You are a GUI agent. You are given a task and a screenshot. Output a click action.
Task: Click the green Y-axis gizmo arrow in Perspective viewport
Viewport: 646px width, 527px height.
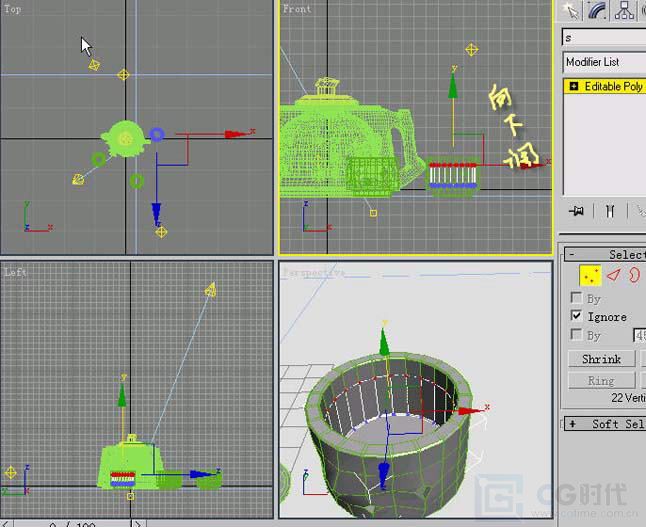[x=384, y=342]
